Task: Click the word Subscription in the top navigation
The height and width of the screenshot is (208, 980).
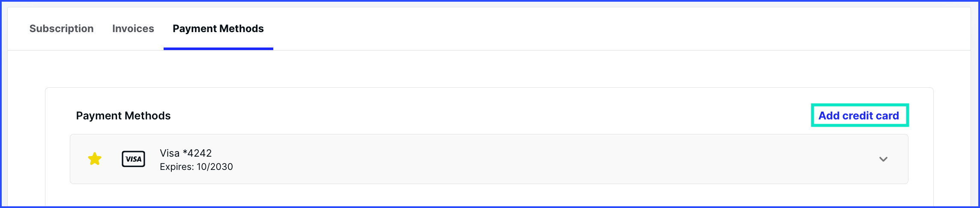Action: [x=61, y=29]
